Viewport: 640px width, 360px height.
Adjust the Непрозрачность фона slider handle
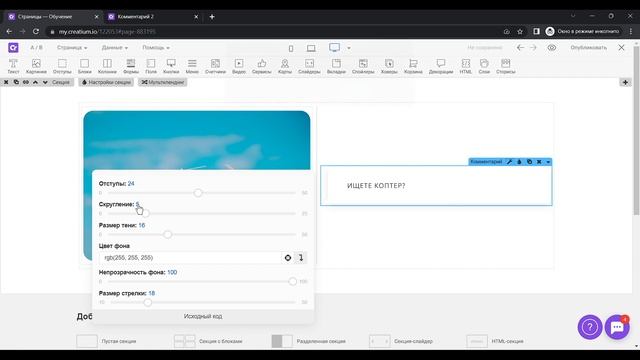tap(292, 282)
